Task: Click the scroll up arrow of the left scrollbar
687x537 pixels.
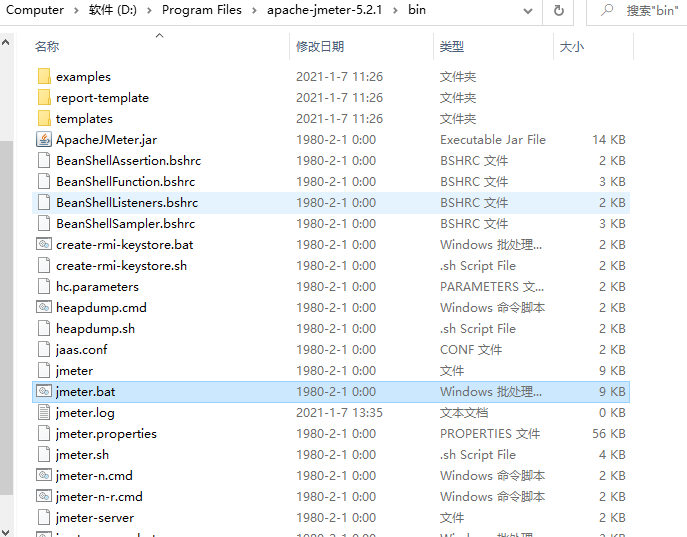Action: coord(6,42)
